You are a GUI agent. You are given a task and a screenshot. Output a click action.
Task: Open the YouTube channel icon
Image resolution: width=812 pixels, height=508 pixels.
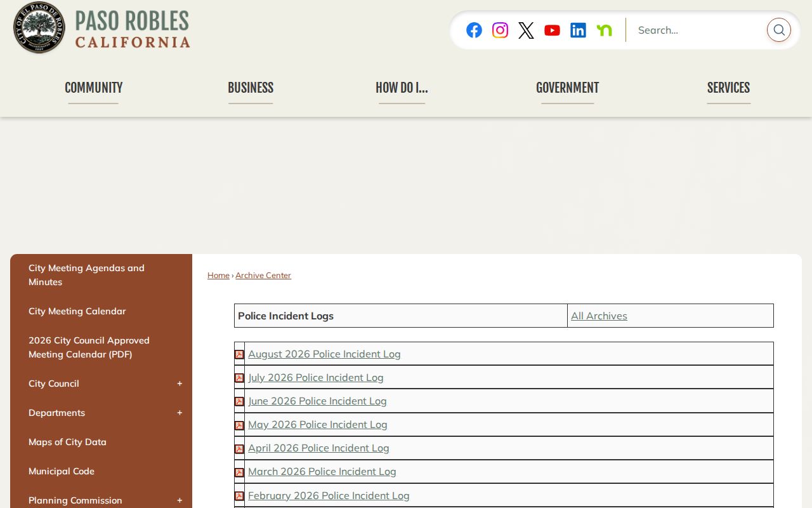552,30
